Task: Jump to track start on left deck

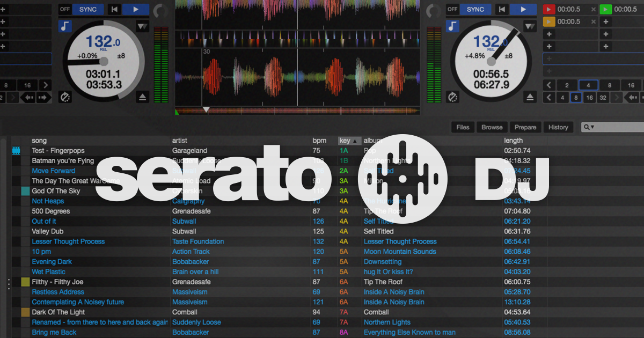Action: [x=114, y=9]
